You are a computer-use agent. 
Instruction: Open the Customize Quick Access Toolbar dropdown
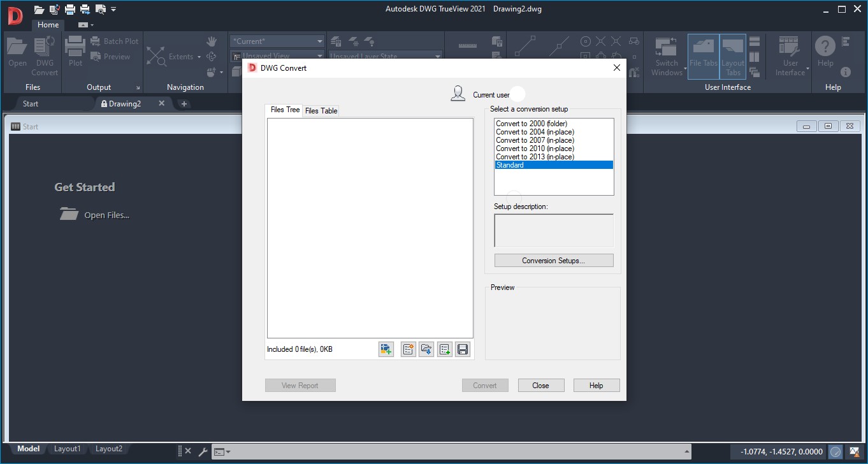[x=113, y=10]
